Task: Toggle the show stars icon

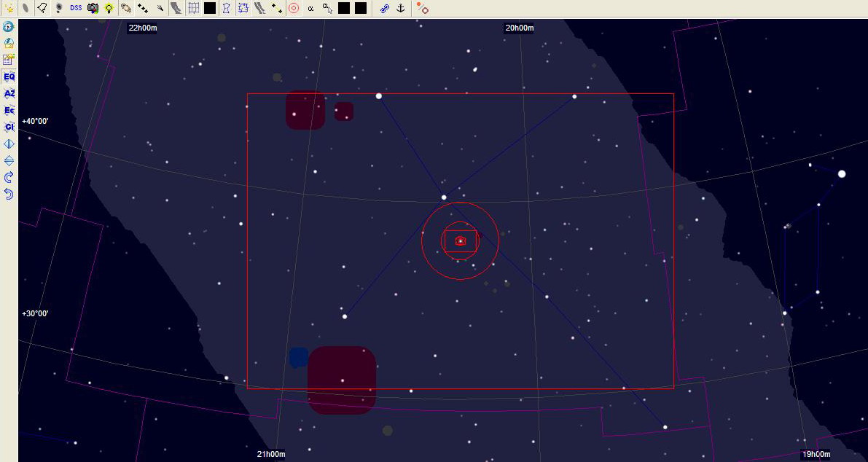Action: click(9, 8)
